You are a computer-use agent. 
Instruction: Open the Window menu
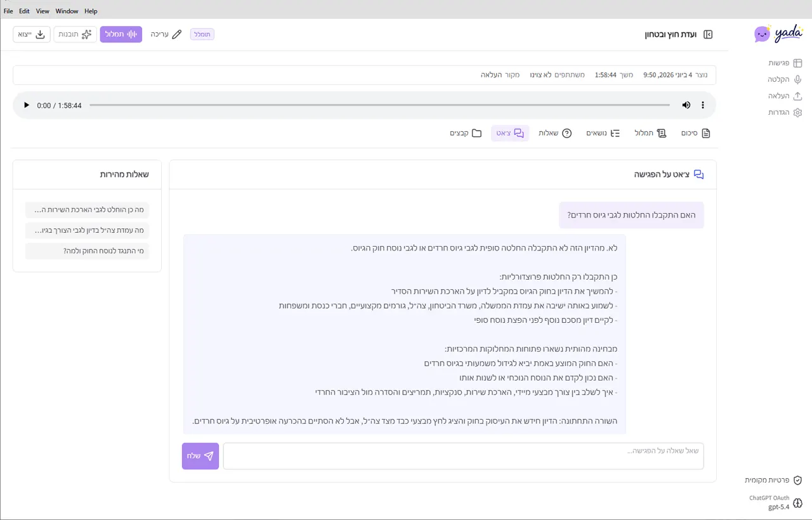tap(67, 11)
